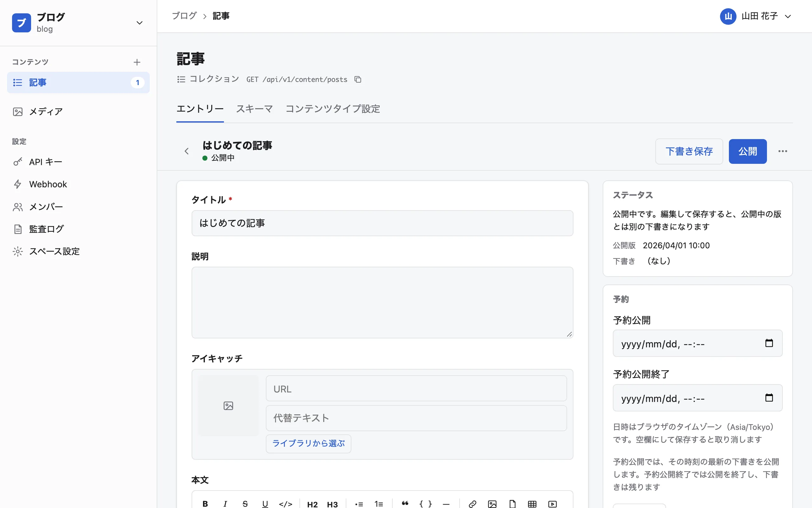812x508 pixels.
Task: Click the 下書き保存 button
Action: pos(689,151)
